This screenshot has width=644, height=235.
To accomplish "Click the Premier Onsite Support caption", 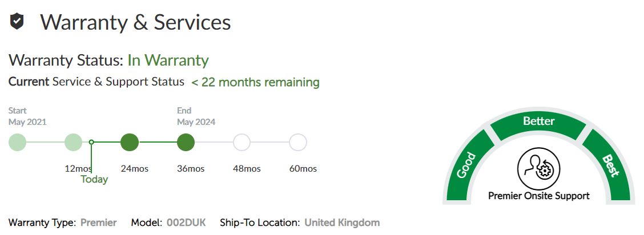I will (539, 196).
